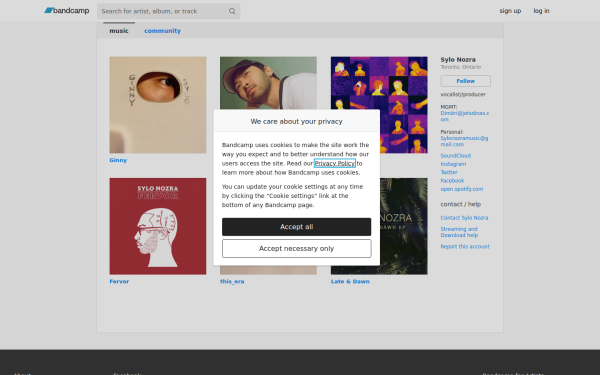Click Contact Sylo Nozra
Viewport: 600px width, 375px height.
pos(464,218)
